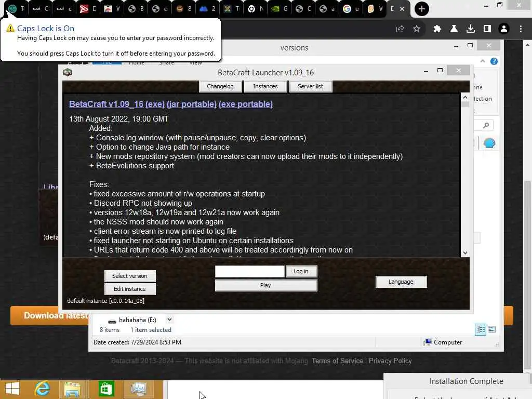The image size is (532, 399).
Task: Collapse the Explorer ribbon with the chevron
Action: coord(483,61)
